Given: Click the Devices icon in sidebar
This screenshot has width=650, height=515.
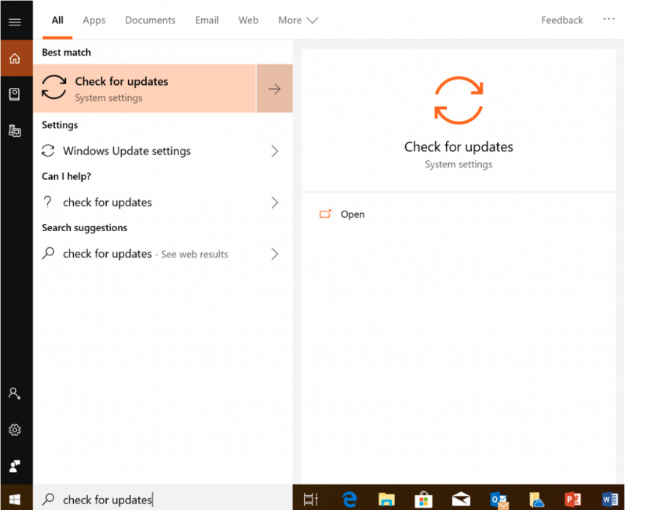Looking at the screenshot, I should tap(15, 130).
